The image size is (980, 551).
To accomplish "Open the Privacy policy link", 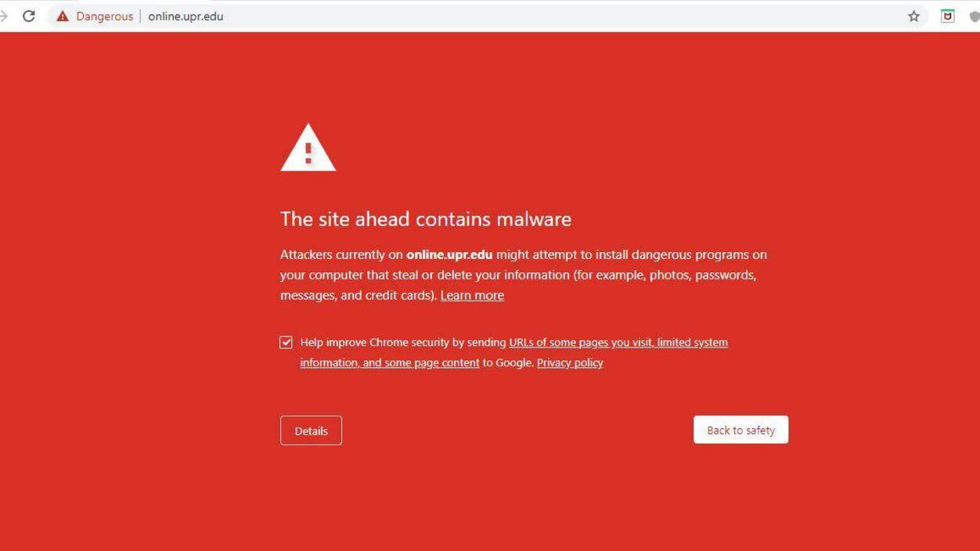I will (570, 362).
